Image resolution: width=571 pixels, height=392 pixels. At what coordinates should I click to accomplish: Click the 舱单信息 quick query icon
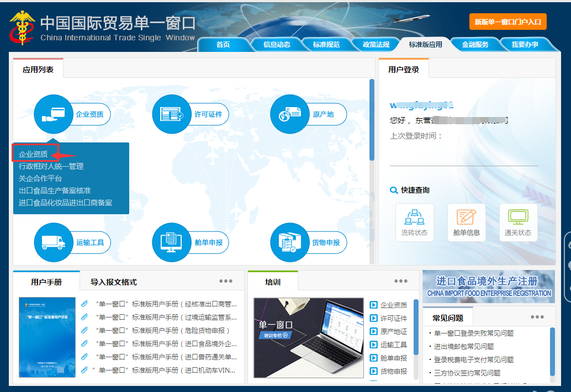point(467,223)
